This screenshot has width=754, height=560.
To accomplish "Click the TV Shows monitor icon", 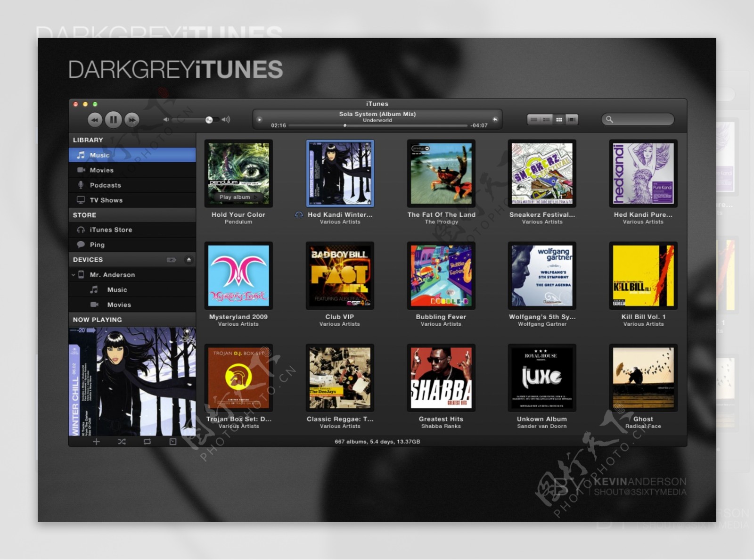I will coord(81,200).
